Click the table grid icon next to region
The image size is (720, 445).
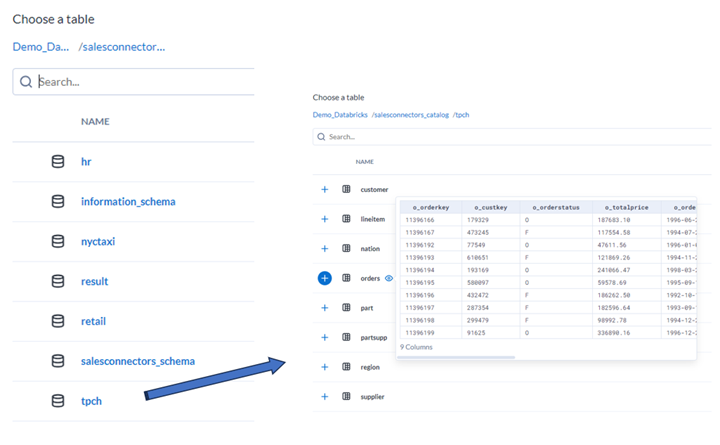coord(346,367)
